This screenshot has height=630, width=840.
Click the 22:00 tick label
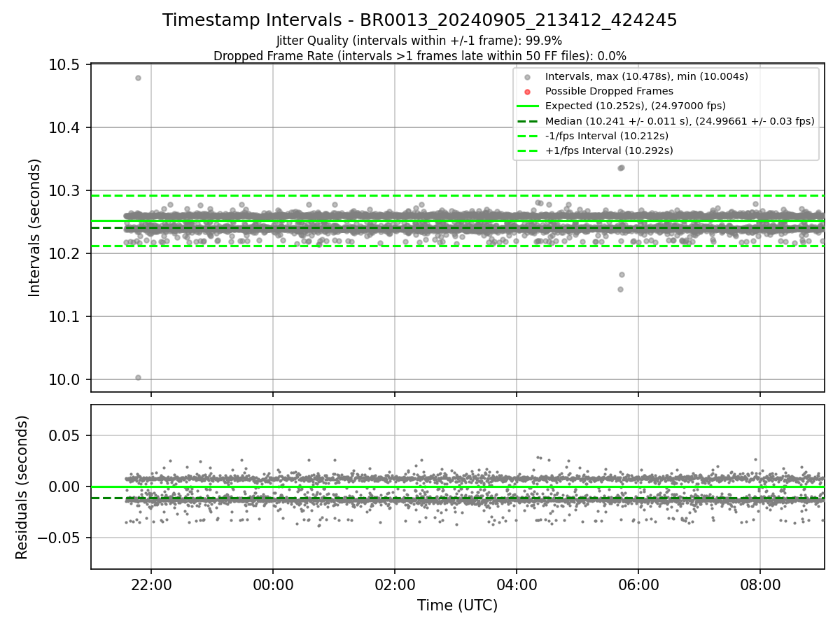click(x=151, y=585)
